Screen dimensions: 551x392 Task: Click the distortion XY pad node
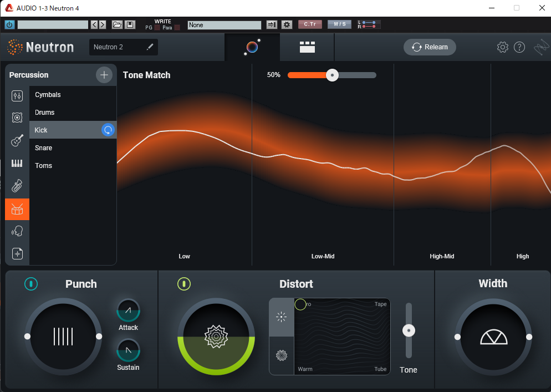[300, 304]
